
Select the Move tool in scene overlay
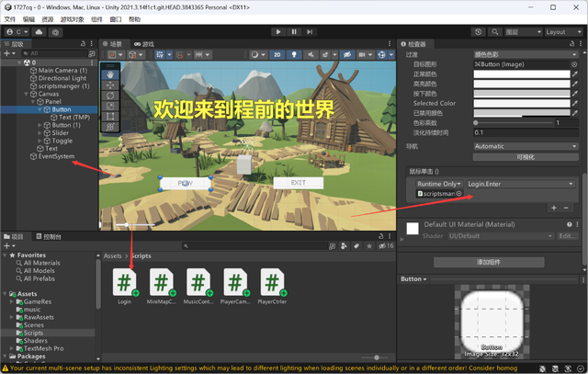(110, 85)
